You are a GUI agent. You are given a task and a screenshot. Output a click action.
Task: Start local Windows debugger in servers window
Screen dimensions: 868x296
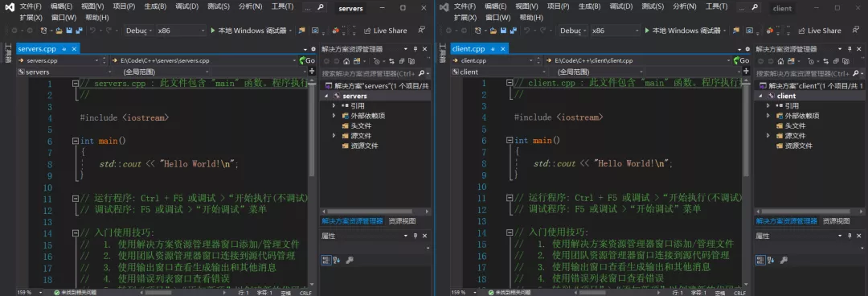pyautogui.click(x=248, y=31)
